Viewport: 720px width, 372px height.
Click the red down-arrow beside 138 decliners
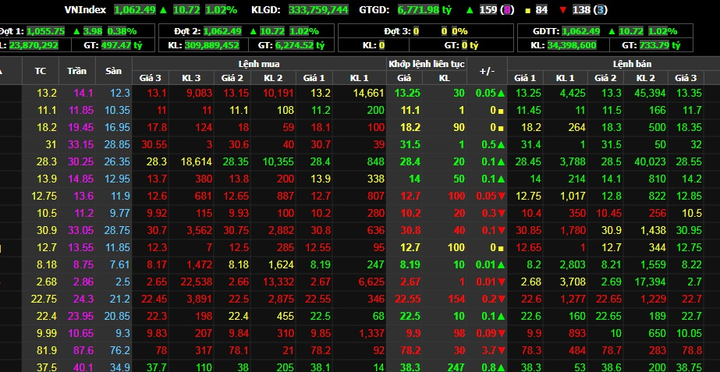[x=563, y=10]
